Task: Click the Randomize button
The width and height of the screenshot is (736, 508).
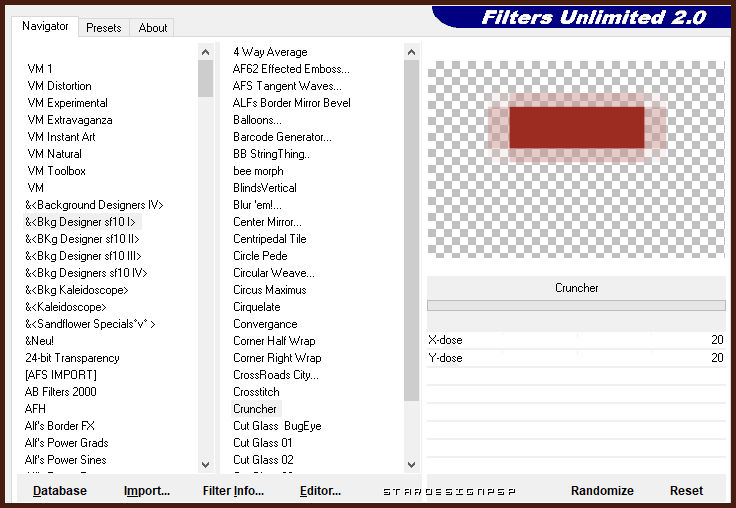Action: click(x=602, y=491)
